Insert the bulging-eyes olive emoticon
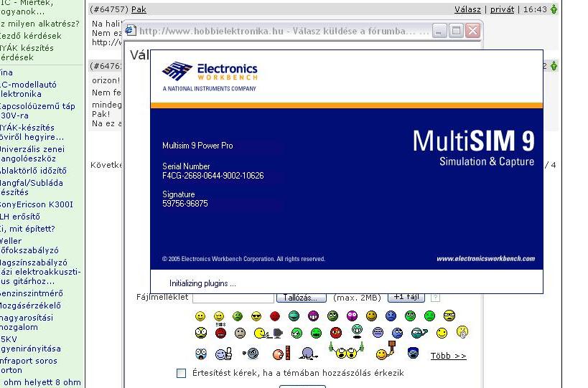Image resolution: width=588 pixels, height=388 pixels. tap(201, 333)
